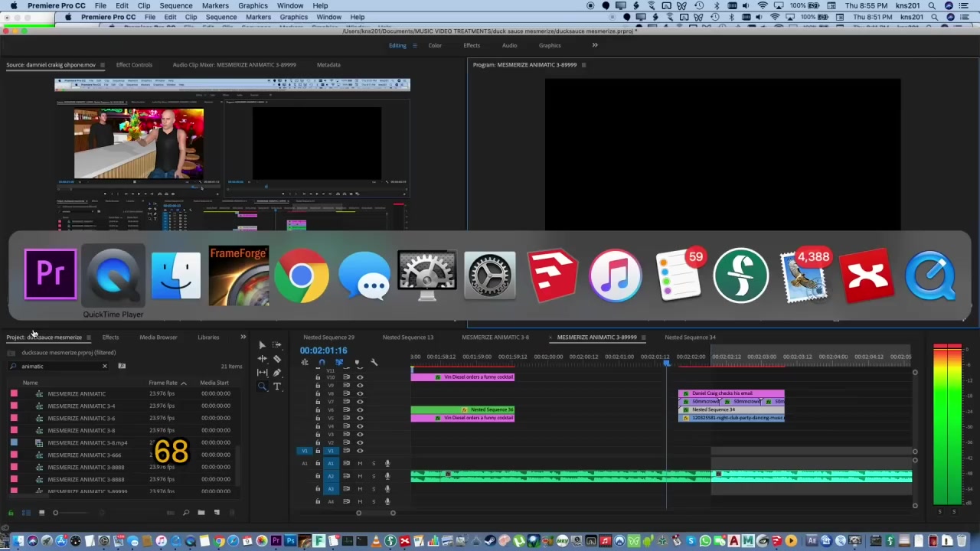Toggle sync lock for V3

click(x=346, y=435)
